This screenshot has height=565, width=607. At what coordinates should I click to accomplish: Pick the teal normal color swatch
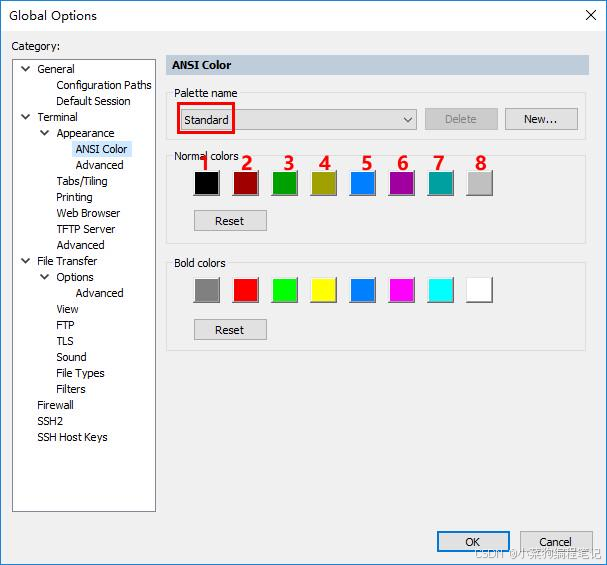pyautogui.click(x=441, y=183)
